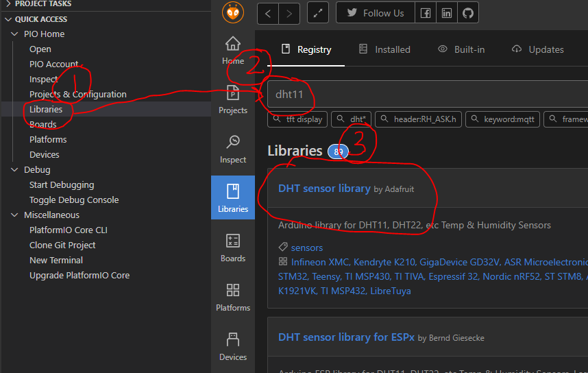The height and width of the screenshot is (373, 588).
Task: Go forward with the right arrow button
Action: [x=289, y=14]
